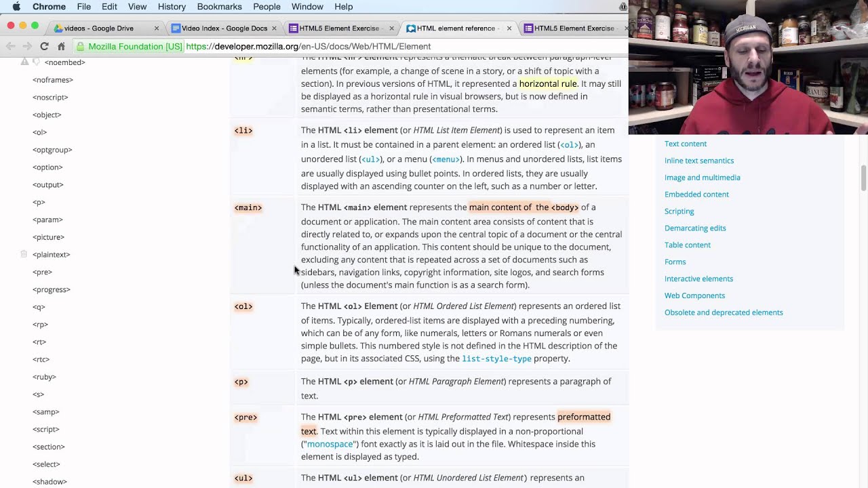The width and height of the screenshot is (868, 488).
Task: Open the Bookmarks menu
Action: [219, 7]
